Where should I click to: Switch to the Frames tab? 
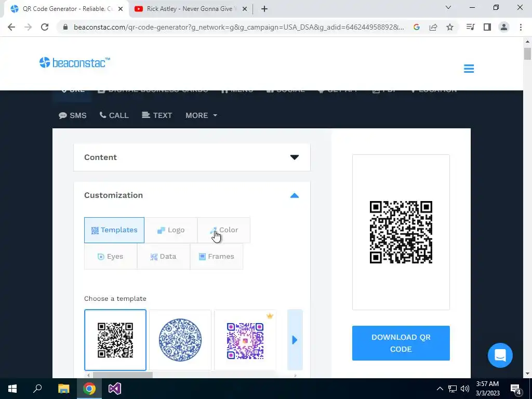[217, 257]
